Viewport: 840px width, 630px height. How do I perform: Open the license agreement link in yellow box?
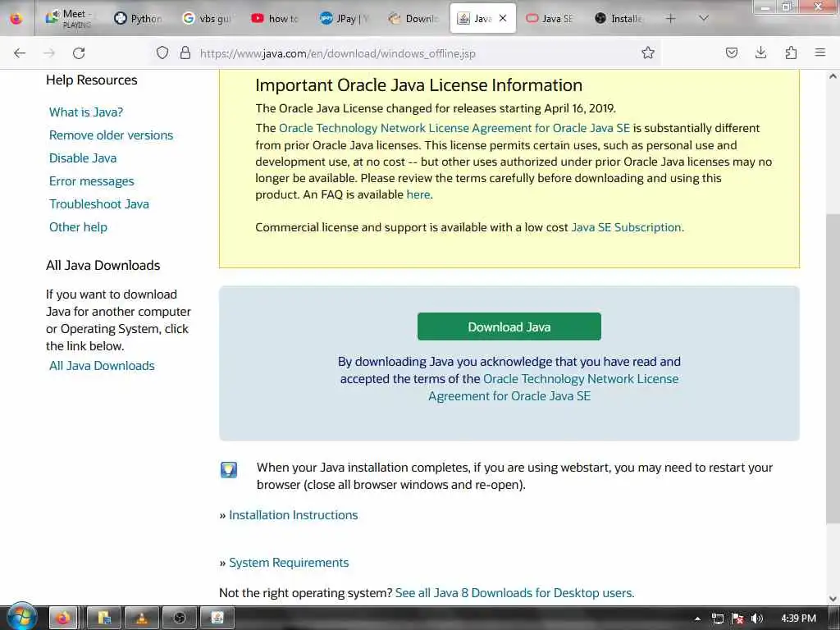(454, 128)
